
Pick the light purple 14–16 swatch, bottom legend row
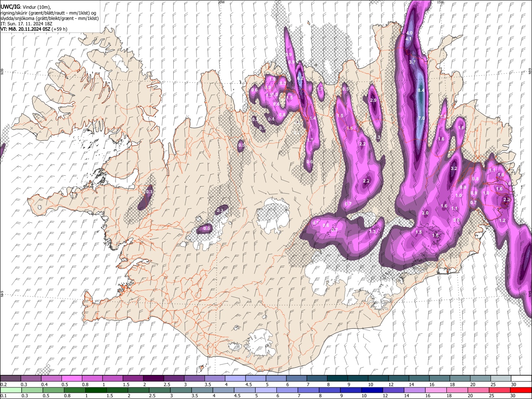pos(414,390)
